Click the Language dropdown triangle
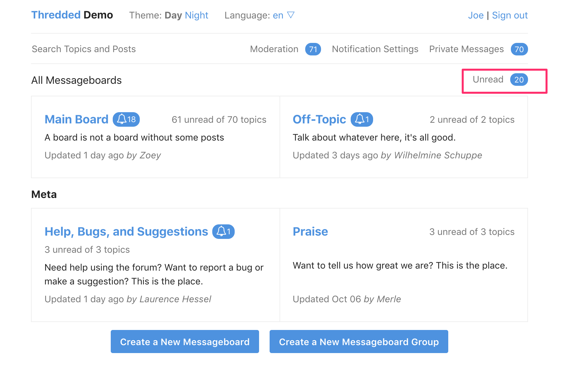588x392 pixels. point(291,15)
